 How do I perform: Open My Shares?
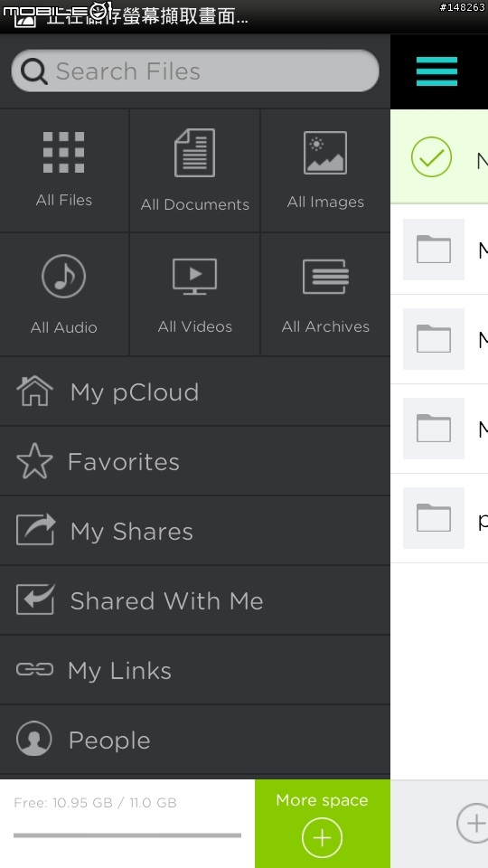point(195,532)
